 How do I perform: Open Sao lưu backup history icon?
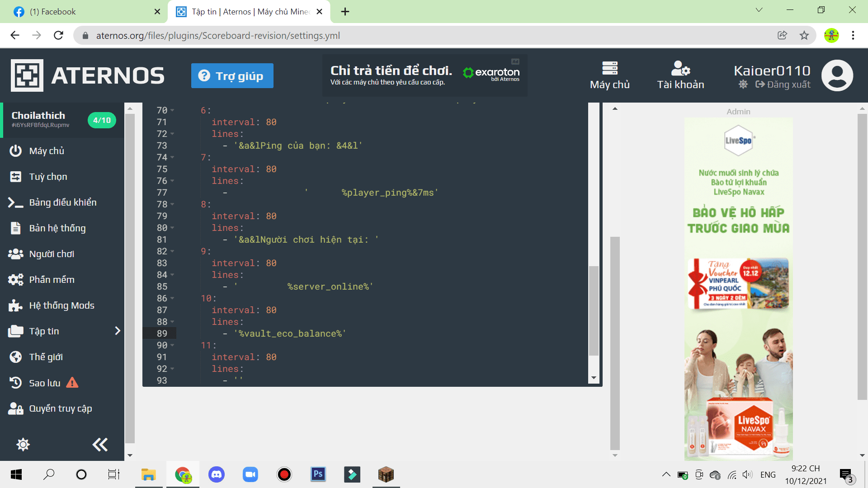[x=16, y=383]
